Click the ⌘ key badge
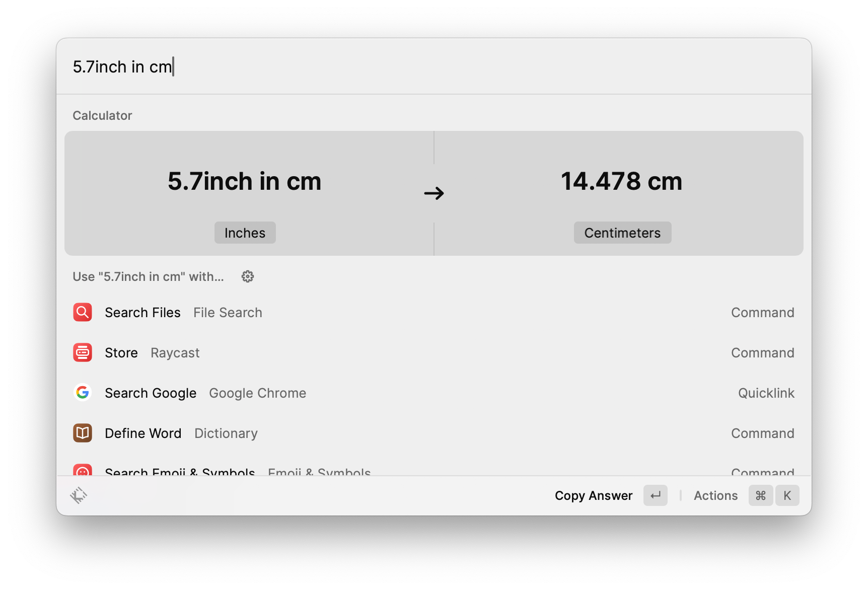868x590 pixels. [x=761, y=495]
